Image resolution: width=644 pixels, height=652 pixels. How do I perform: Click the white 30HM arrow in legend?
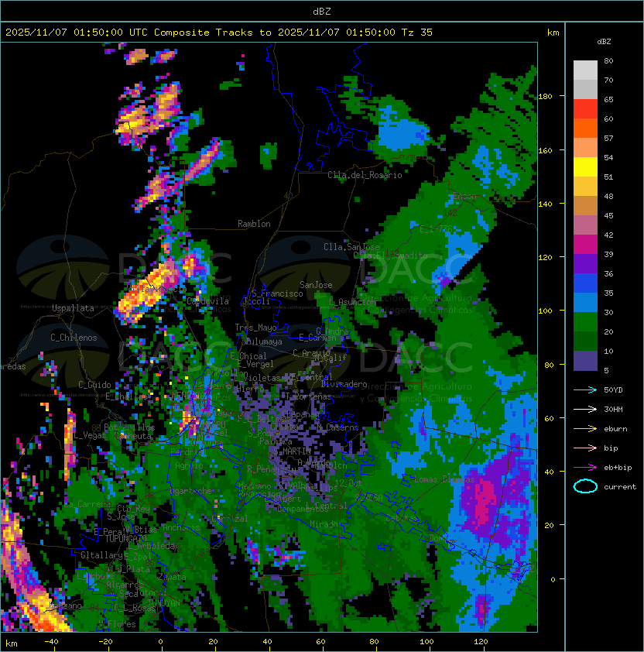585,409
